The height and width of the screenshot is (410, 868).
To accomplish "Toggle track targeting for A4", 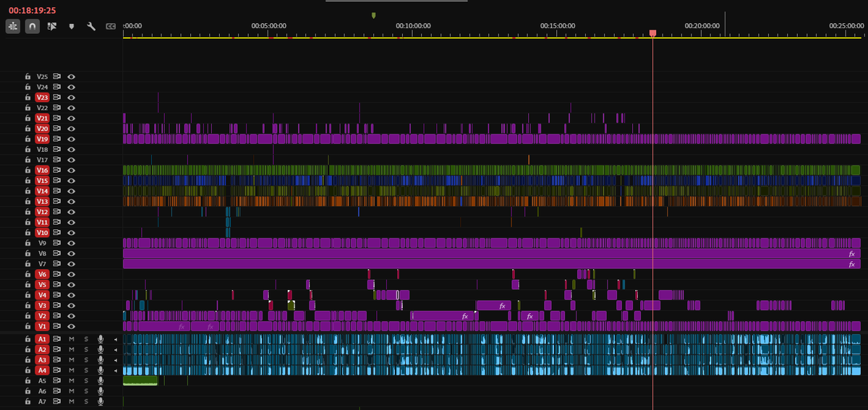I will (42, 370).
